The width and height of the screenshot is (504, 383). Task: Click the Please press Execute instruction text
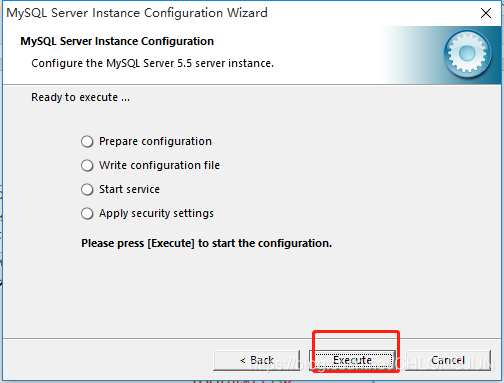coord(207,243)
